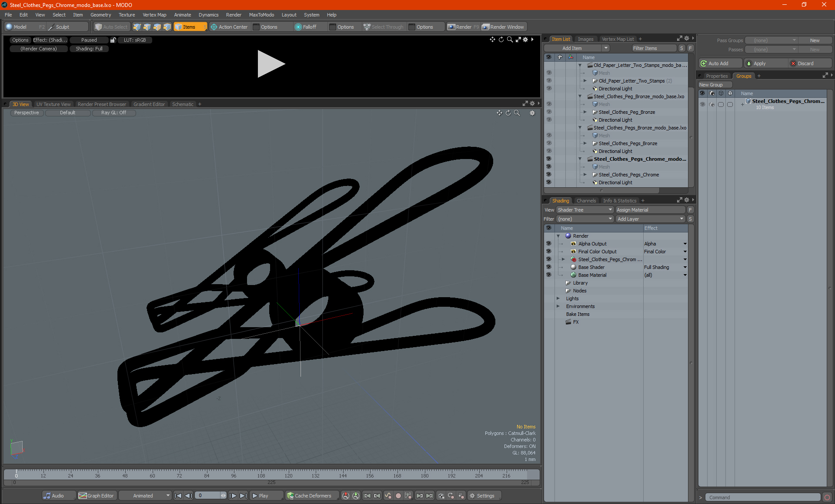Open the Texture menu

(127, 15)
